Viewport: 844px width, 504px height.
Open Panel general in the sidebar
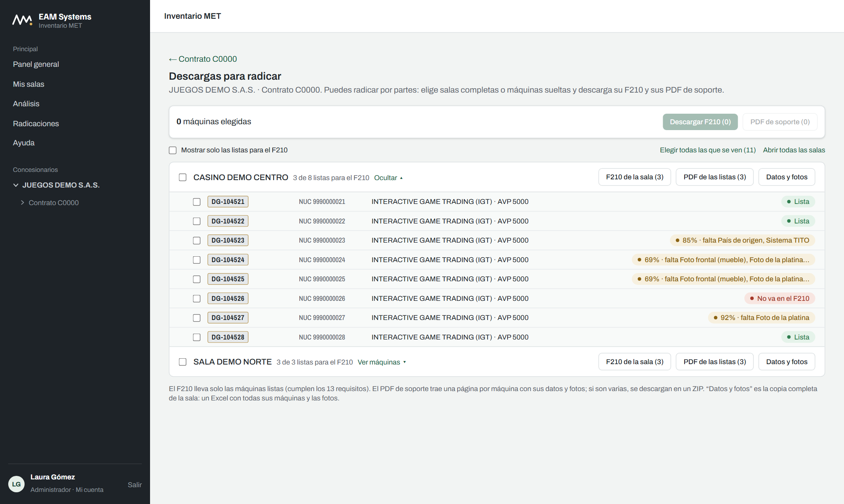pyautogui.click(x=36, y=64)
